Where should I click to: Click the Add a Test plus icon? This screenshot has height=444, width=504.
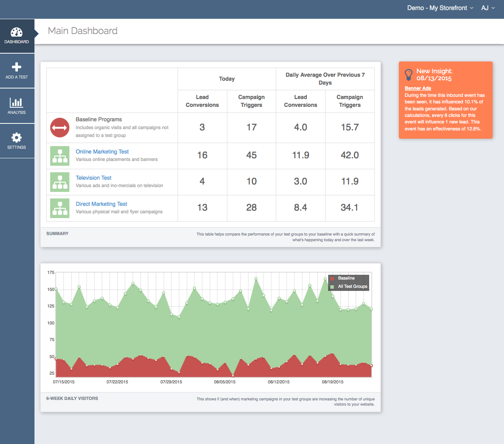pos(17,67)
